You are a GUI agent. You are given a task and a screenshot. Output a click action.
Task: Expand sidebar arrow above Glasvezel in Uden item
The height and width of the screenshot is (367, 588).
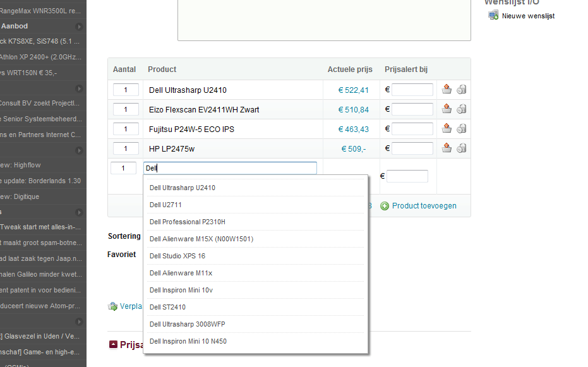[x=79, y=322]
